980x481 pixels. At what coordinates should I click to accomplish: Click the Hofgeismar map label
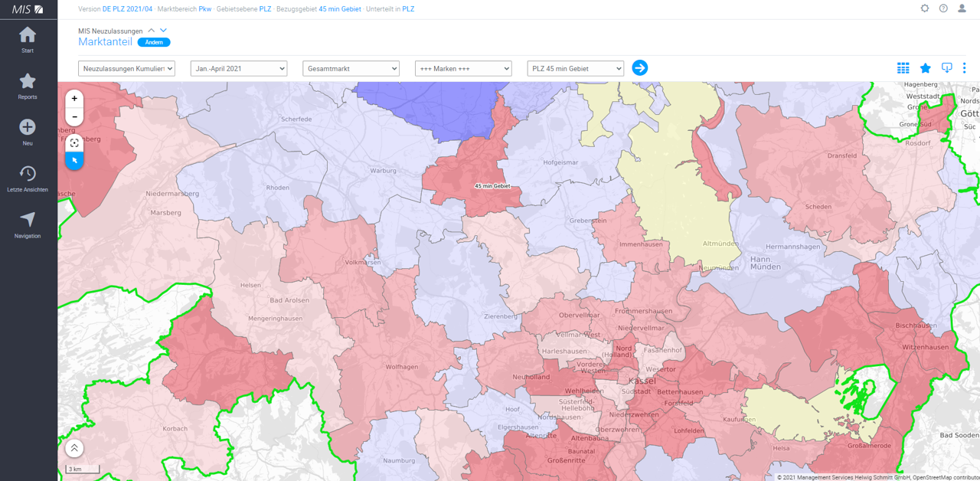tap(560, 162)
